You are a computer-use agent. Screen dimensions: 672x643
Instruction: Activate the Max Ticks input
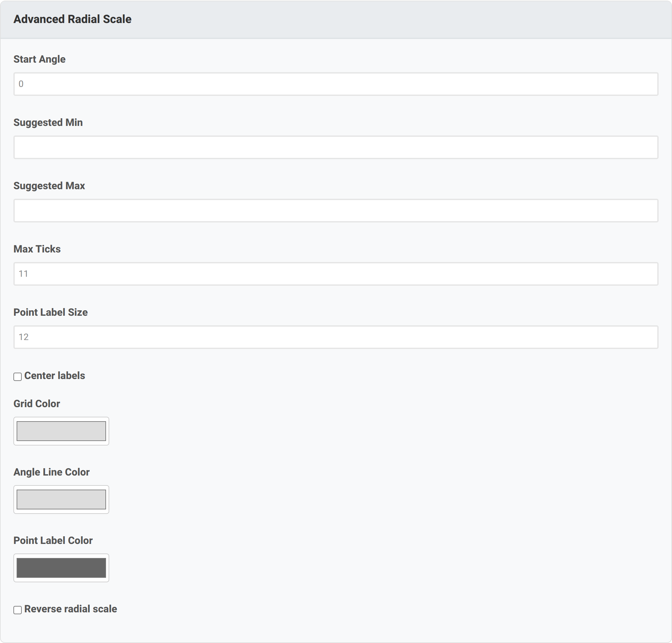point(336,274)
